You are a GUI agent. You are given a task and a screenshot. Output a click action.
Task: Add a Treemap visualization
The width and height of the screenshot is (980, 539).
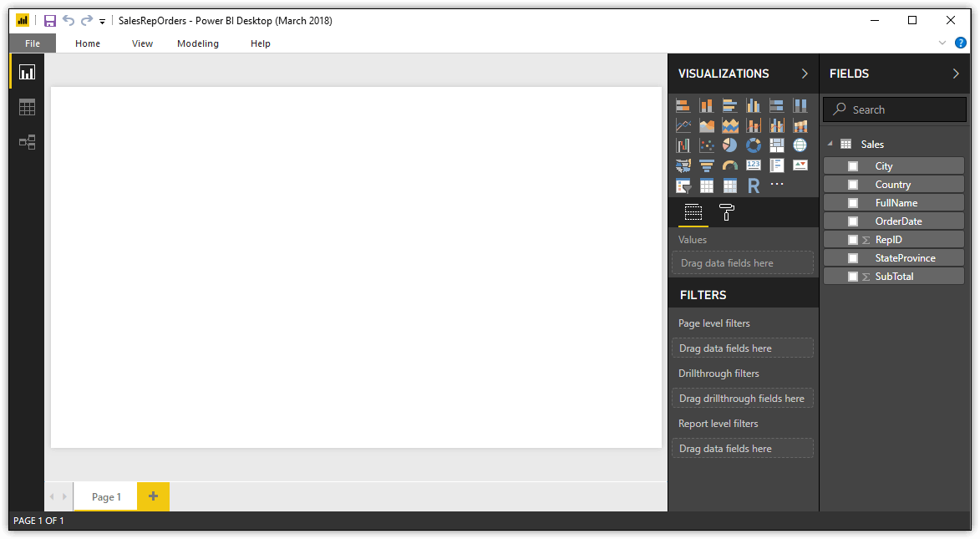[776, 145]
